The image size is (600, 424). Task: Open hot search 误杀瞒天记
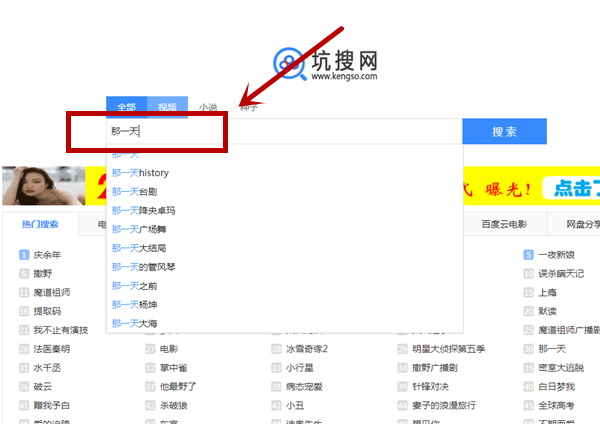pyautogui.click(x=561, y=274)
